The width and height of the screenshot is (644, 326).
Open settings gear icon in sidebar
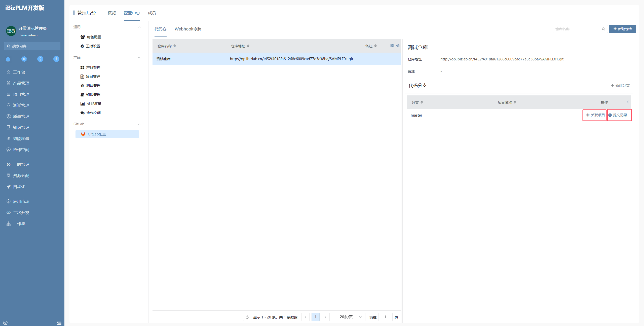24,59
